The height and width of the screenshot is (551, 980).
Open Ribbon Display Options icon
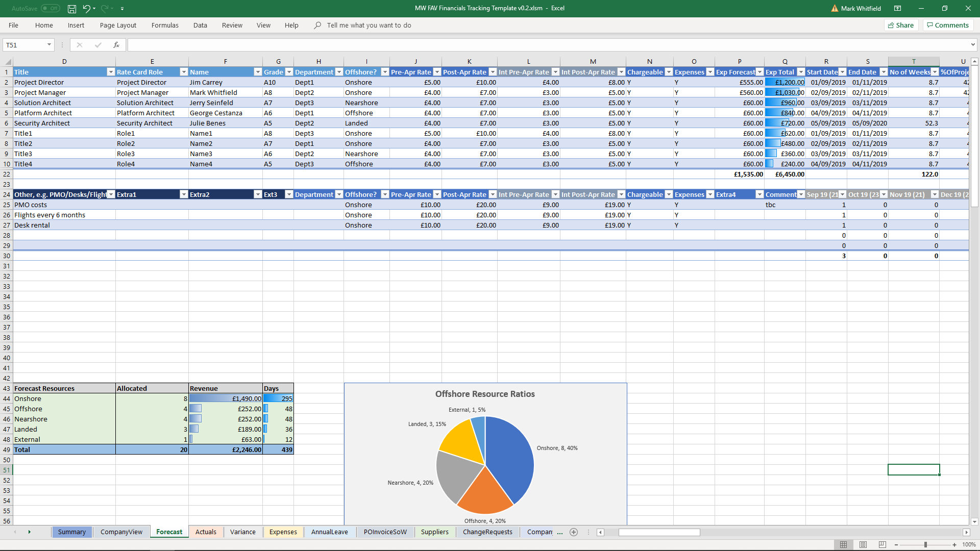(x=898, y=8)
